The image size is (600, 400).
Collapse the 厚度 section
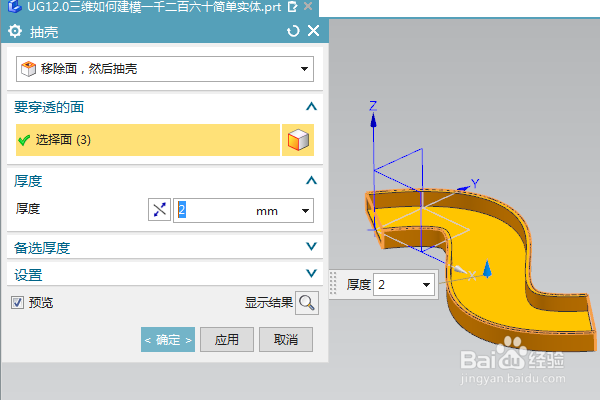(311, 180)
